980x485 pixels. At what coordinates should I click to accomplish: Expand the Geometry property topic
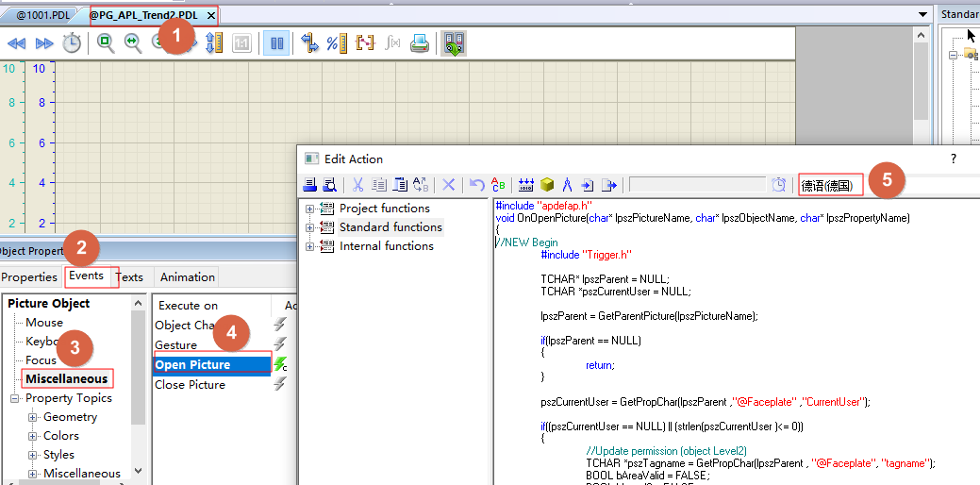coord(33,417)
